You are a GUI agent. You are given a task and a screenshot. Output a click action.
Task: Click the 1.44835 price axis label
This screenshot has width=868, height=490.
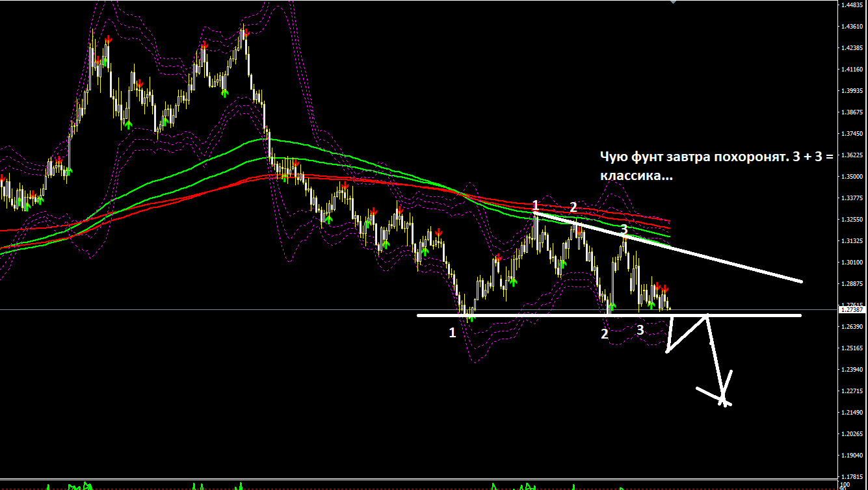(x=852, y=5)
